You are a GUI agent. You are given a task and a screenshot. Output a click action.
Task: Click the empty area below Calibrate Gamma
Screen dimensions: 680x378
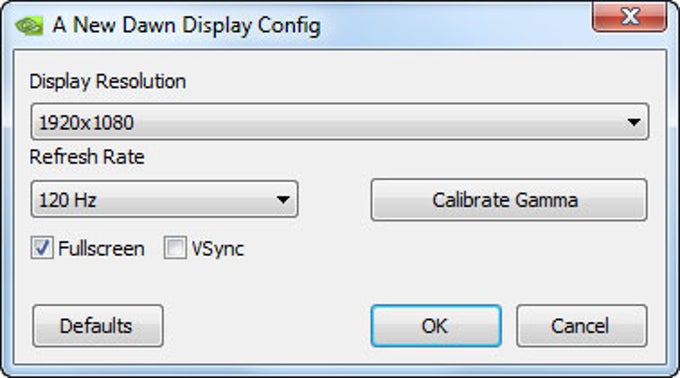click(x=509, y=262)
